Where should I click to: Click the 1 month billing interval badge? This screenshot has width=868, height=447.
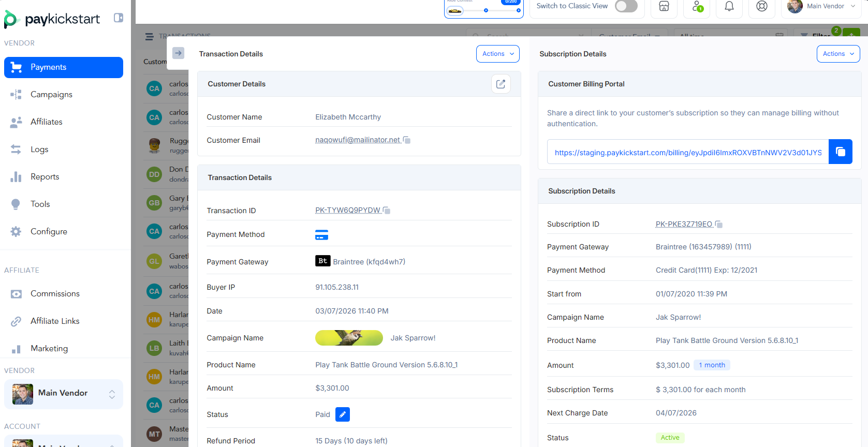pos(712,365)
